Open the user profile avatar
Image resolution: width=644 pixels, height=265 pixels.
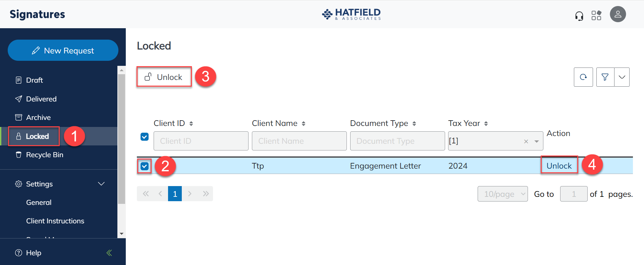tap(618, 14)
